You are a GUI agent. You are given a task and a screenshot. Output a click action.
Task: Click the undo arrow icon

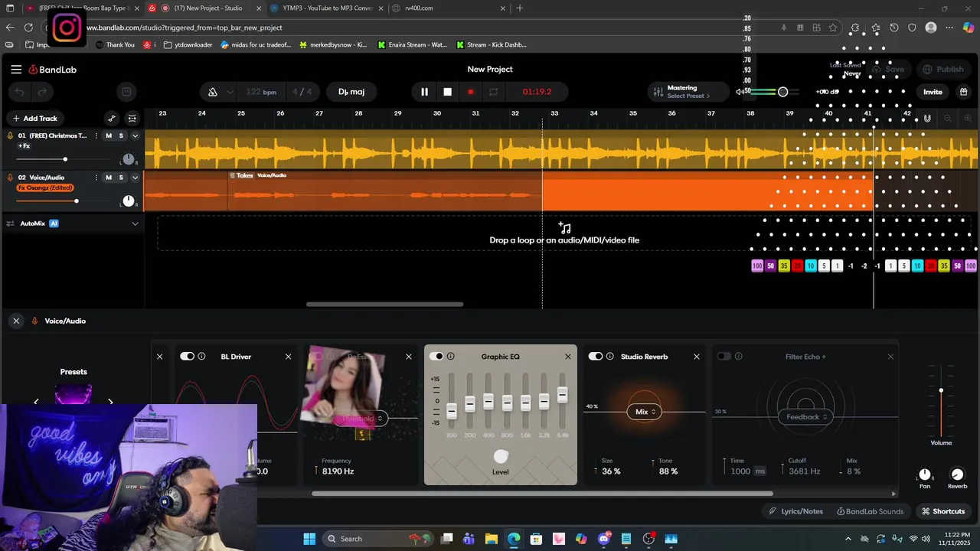[21, 92]
